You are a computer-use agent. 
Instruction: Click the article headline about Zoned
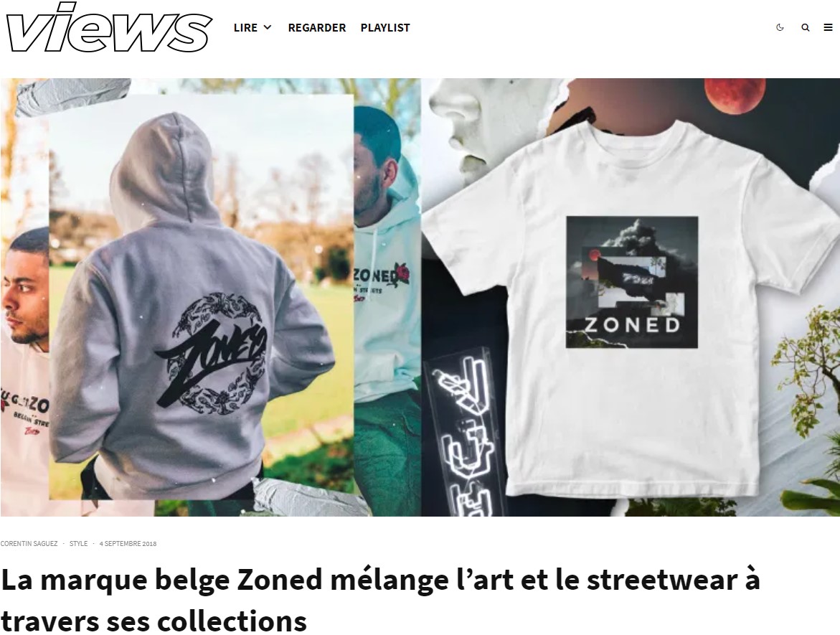point(380,600)
